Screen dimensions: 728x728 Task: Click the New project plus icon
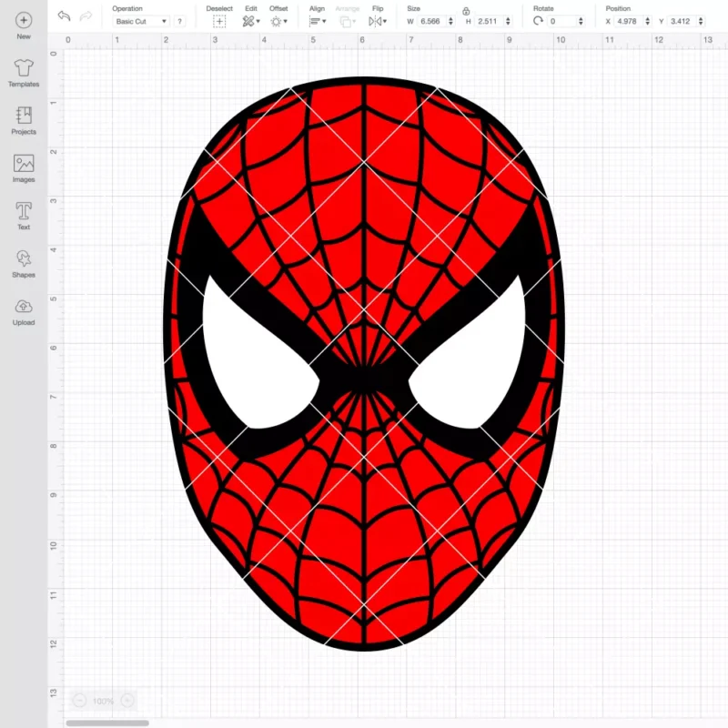pyautogui.click(x=24, y=20)
